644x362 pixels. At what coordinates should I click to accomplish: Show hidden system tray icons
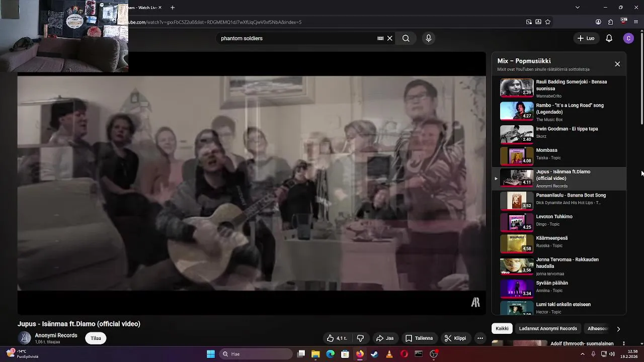(583, 354)
